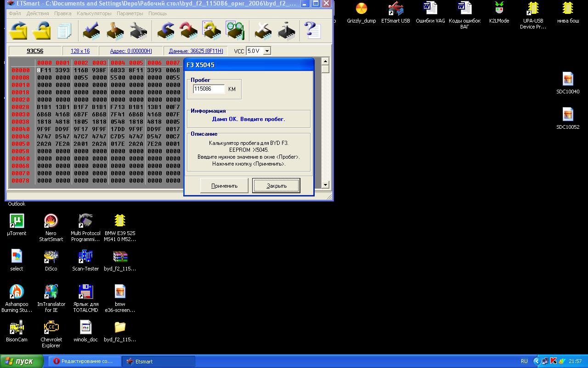Open the Помощь menu
588x368 pixels.
pyautogui.click(x=158, y=13)
